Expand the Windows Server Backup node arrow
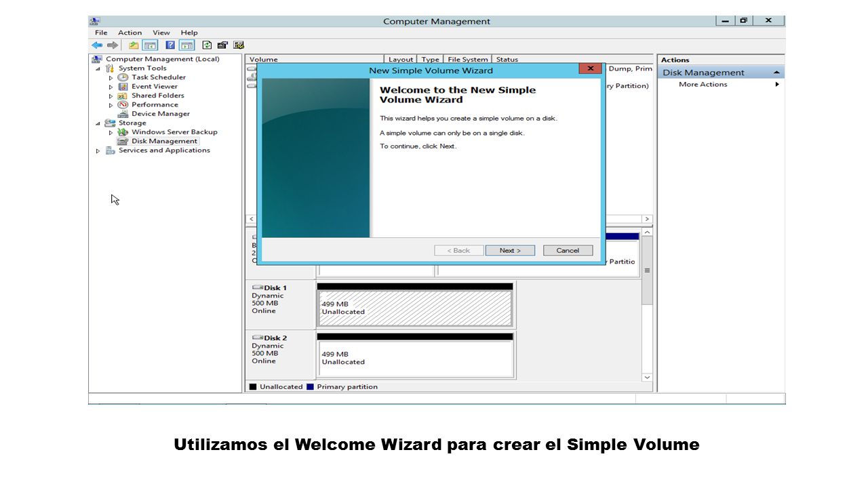The image size is (868, 488). pos(111,133)
